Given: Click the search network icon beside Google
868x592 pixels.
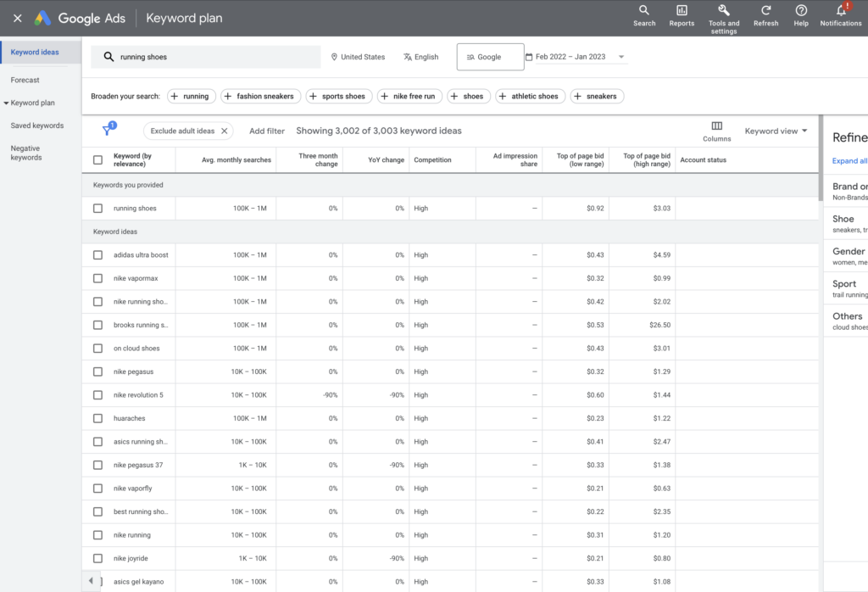Looking at the screenshot, I should (x=470, y=57).
